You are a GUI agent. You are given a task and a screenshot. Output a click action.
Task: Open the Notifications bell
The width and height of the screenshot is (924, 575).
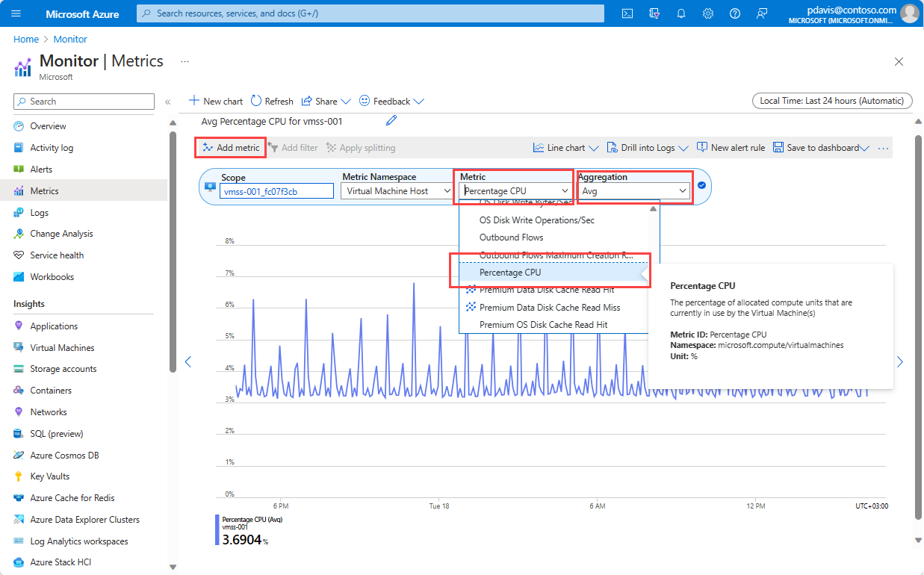680,13
